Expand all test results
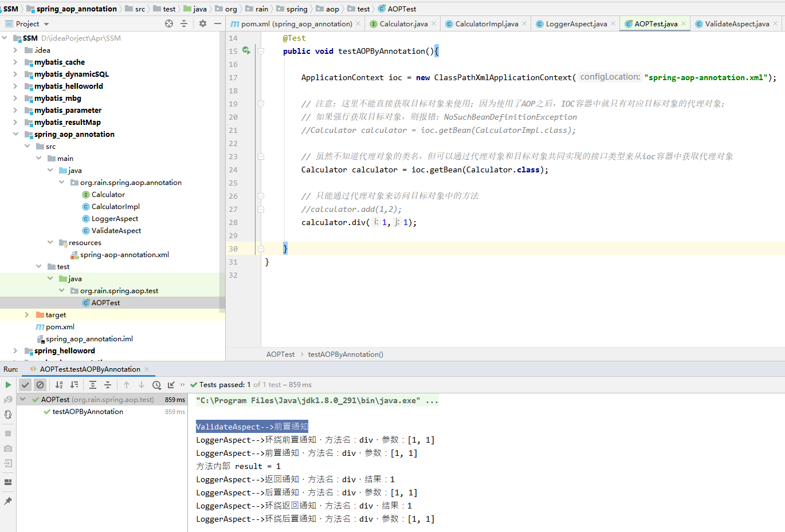This screenshot has height=532, width=785. (x=93, y=385)
